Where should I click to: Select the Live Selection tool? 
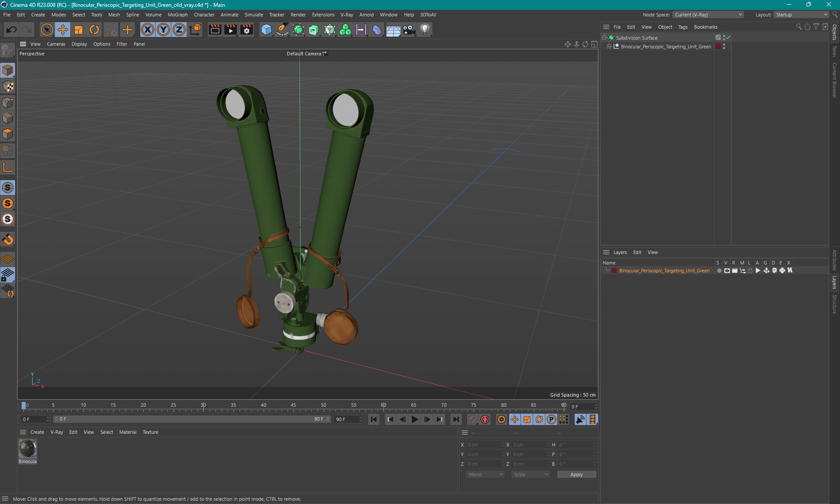47,30
